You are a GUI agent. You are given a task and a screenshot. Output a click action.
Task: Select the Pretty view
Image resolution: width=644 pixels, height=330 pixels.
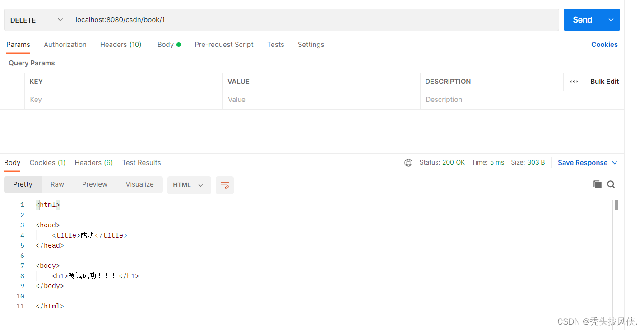click(x=23, y=184)
